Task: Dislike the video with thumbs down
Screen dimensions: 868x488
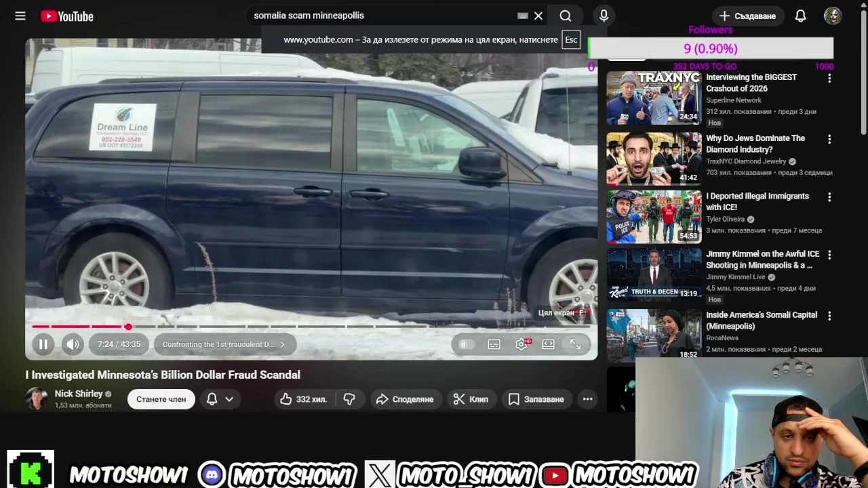Action: (349, 399)
